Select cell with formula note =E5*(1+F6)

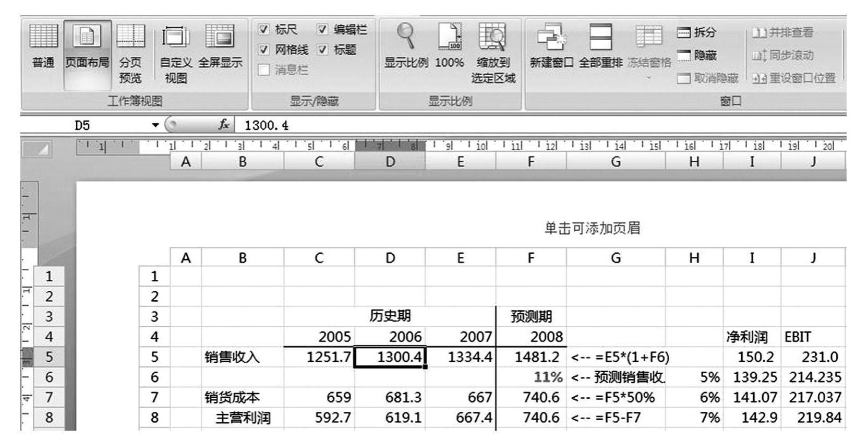616,357
